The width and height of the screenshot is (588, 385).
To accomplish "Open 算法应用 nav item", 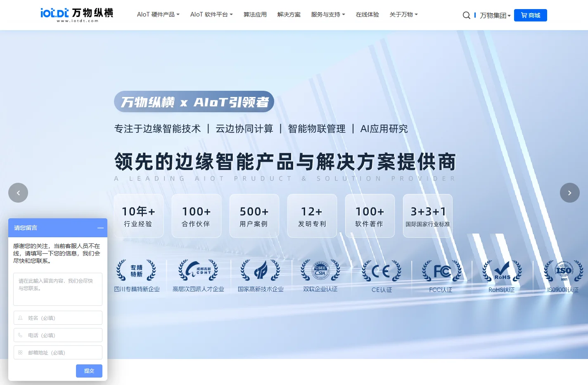I will (x=255, y=14).
